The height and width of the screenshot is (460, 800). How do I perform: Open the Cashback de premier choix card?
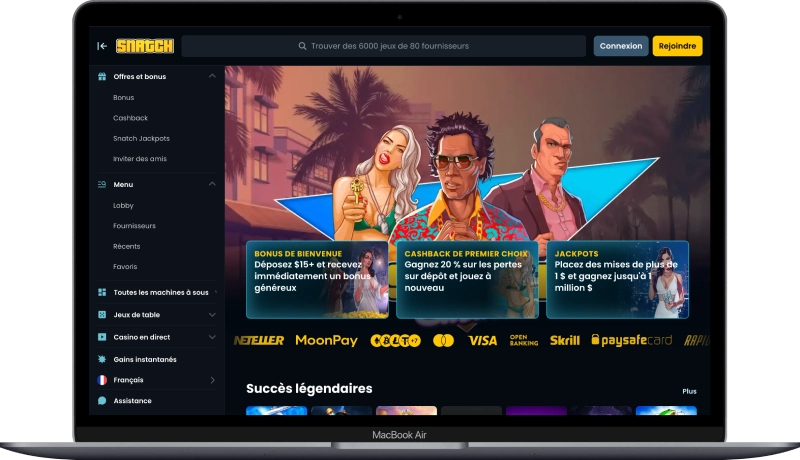[467, 279]
